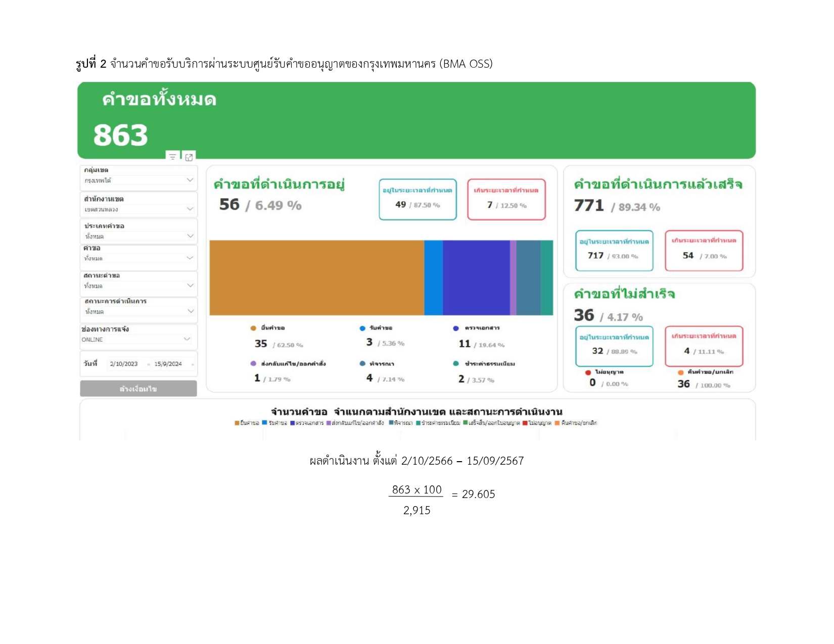Click the dark blue ตรวจเอกสาร bar segment
This screenshot has height=644, width=834.
476,278
